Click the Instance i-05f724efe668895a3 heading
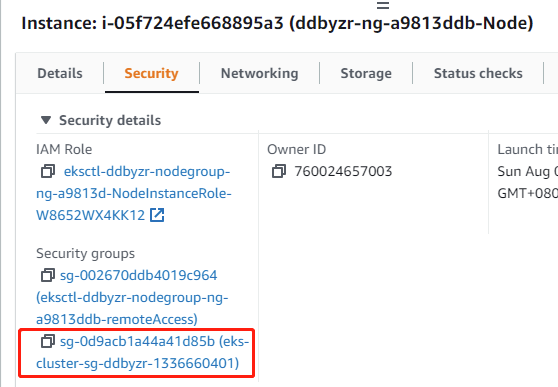Viewport: 558px width, 387px height. coord(277,23)
